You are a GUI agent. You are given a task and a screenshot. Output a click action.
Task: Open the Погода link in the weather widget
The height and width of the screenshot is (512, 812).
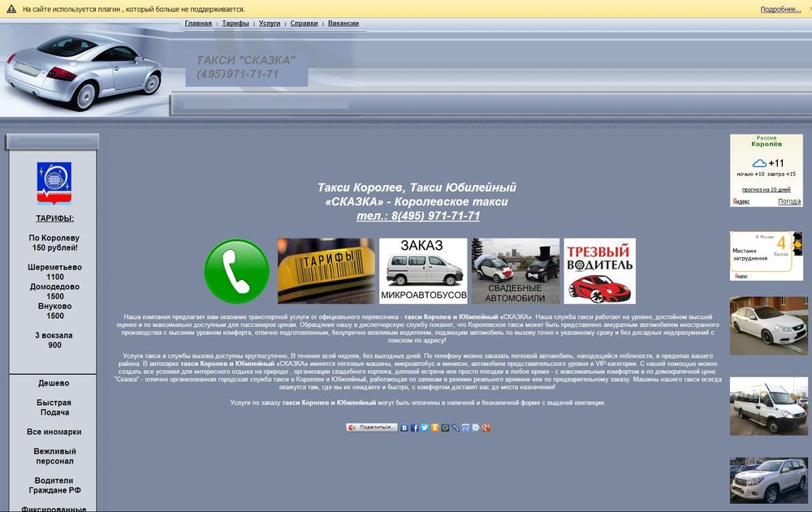[x=789, y=201]
